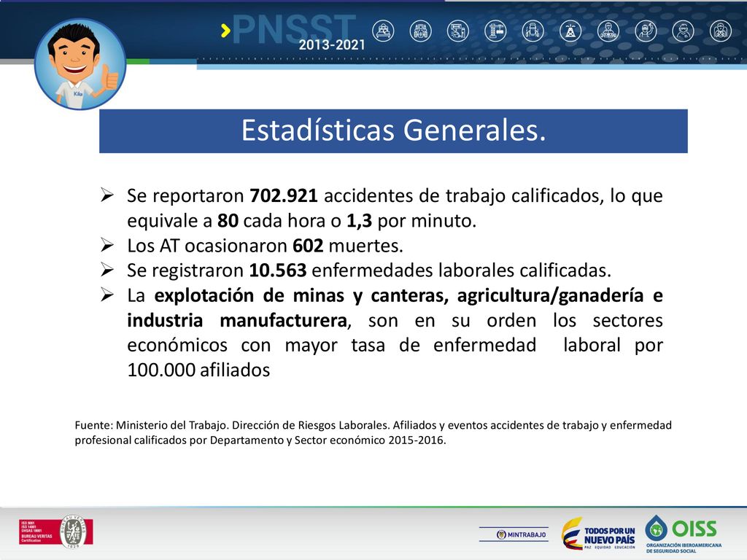Click the arrow bullet before 'La explotación'
747x560 pixels.
(x=107, y=295)
